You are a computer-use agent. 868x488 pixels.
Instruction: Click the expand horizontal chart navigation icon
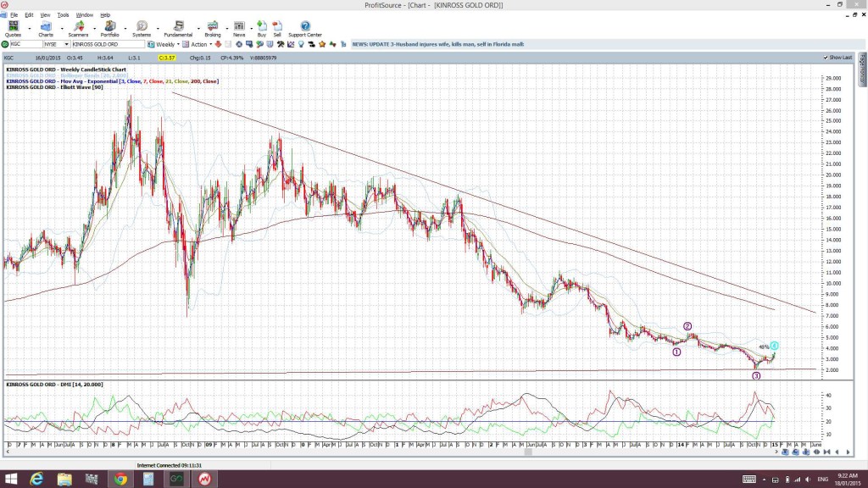[816, 452]
